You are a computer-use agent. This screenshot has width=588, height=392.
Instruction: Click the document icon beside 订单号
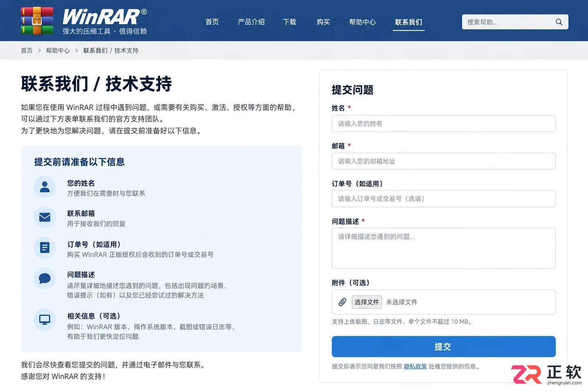click(45, 247)
